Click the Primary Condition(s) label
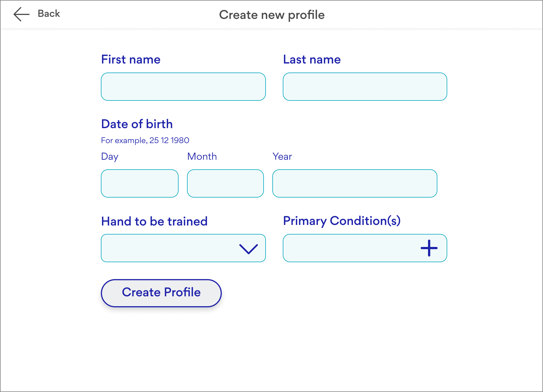This screenshot has width=543, height=392. (342, 221)
